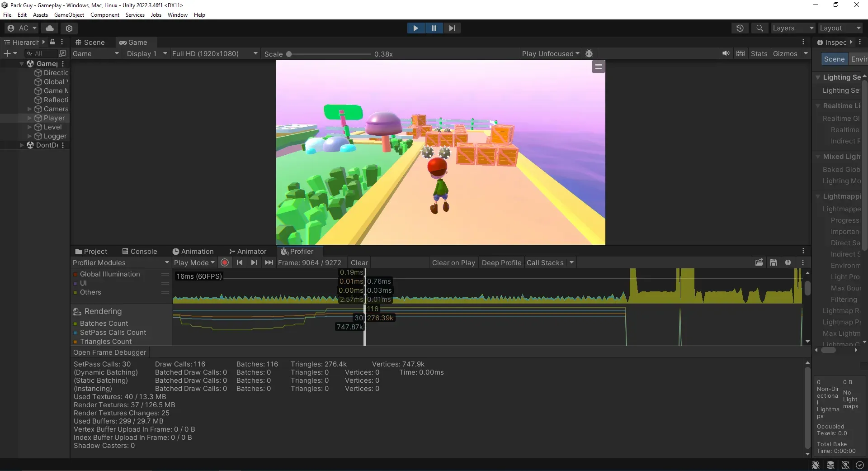Open the Layers dropdown
Image resolution: width=868 pixels, height=471 pixels.
pos(793,28)
